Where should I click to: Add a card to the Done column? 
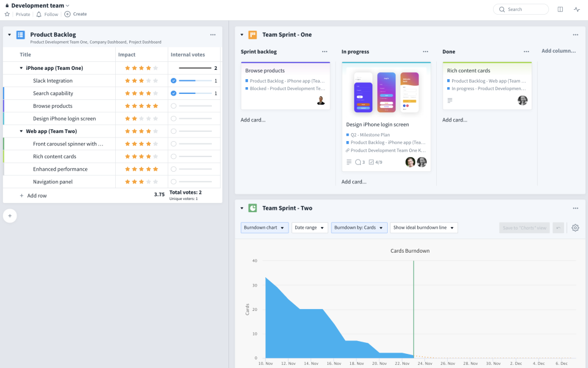click(455, 120)
